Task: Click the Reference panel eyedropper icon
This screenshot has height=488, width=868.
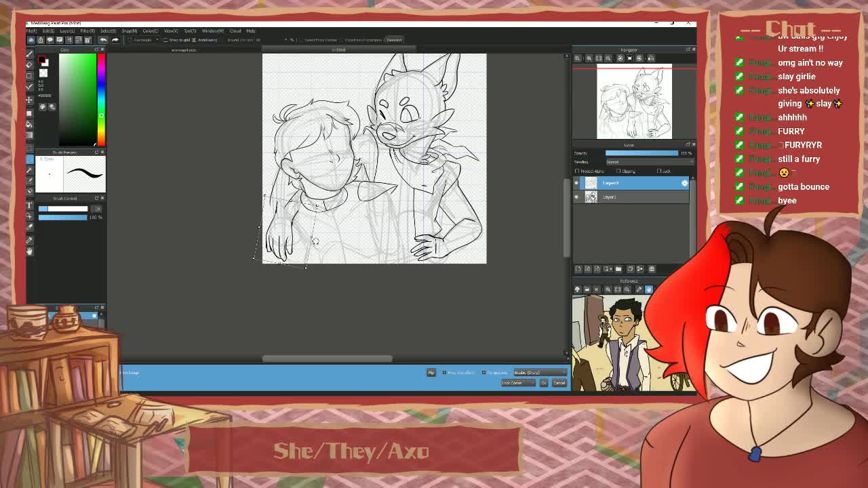Action: (x=638, y=289)
